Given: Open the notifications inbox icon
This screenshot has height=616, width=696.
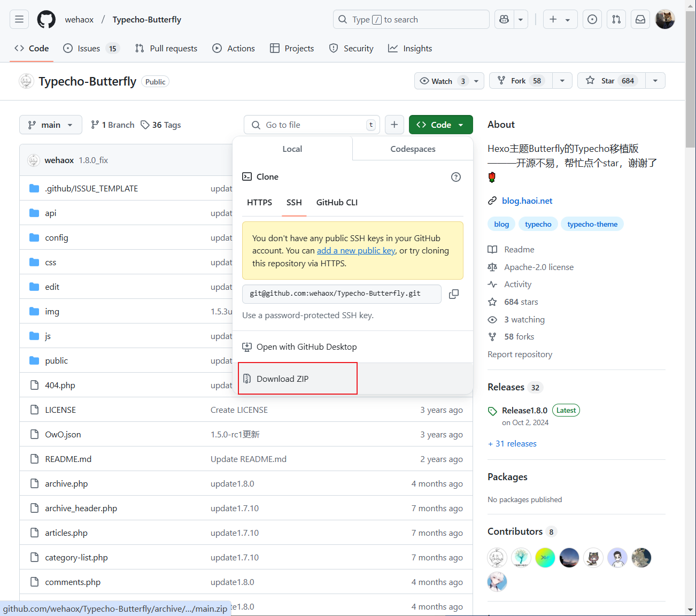Looking at the screenshot, I should pyautogui.click(x=640, y=20).
